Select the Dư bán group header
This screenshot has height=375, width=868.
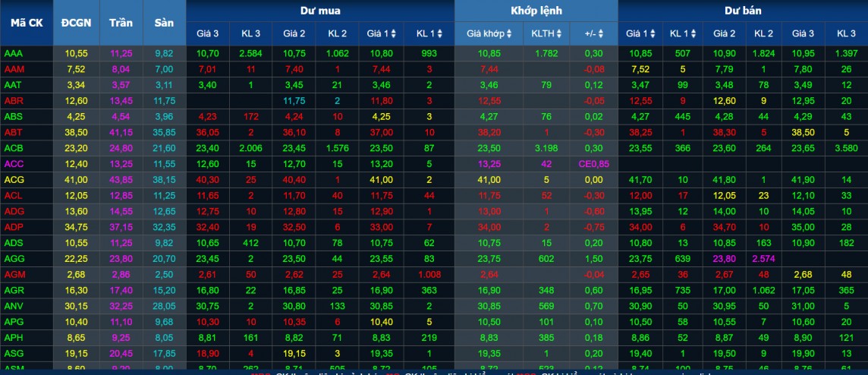coord(743,11)
